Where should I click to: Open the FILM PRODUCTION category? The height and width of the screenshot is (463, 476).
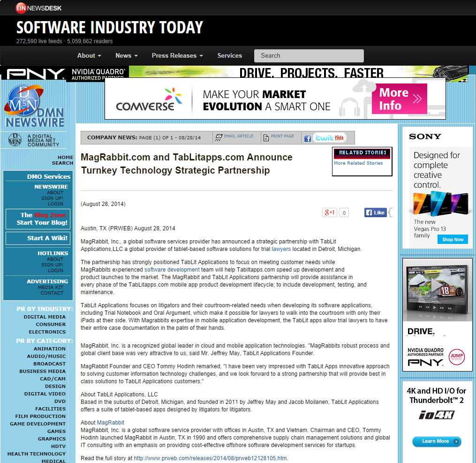tap(40, 416)
